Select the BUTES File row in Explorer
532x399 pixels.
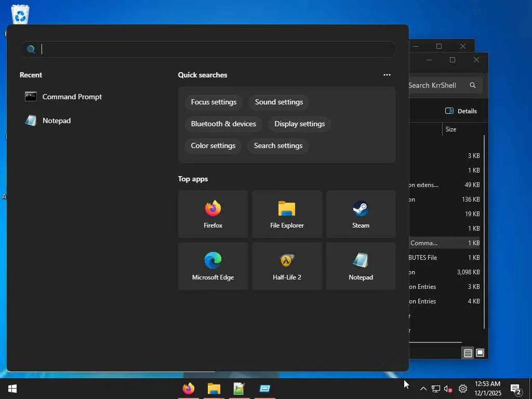445,258
